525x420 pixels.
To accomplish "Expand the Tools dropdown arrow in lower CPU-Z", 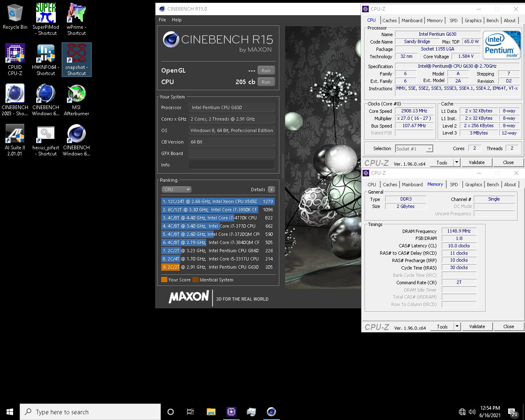I will (457, 326).
